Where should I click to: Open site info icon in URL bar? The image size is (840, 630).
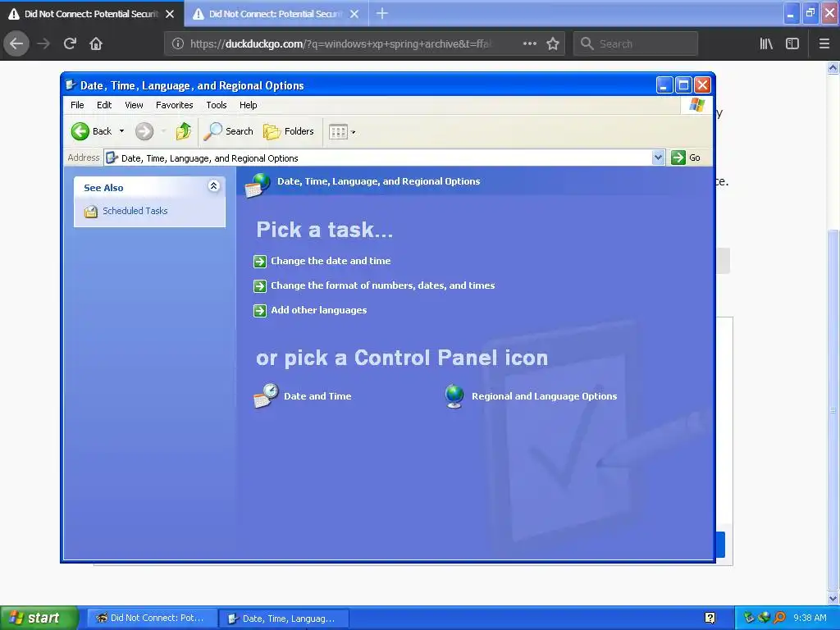178,44
